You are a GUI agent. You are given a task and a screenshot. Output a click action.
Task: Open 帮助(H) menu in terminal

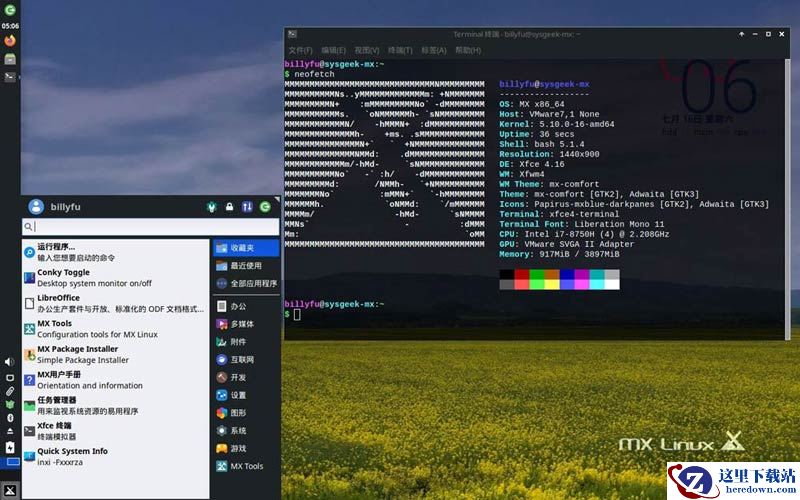coord(468,50)
